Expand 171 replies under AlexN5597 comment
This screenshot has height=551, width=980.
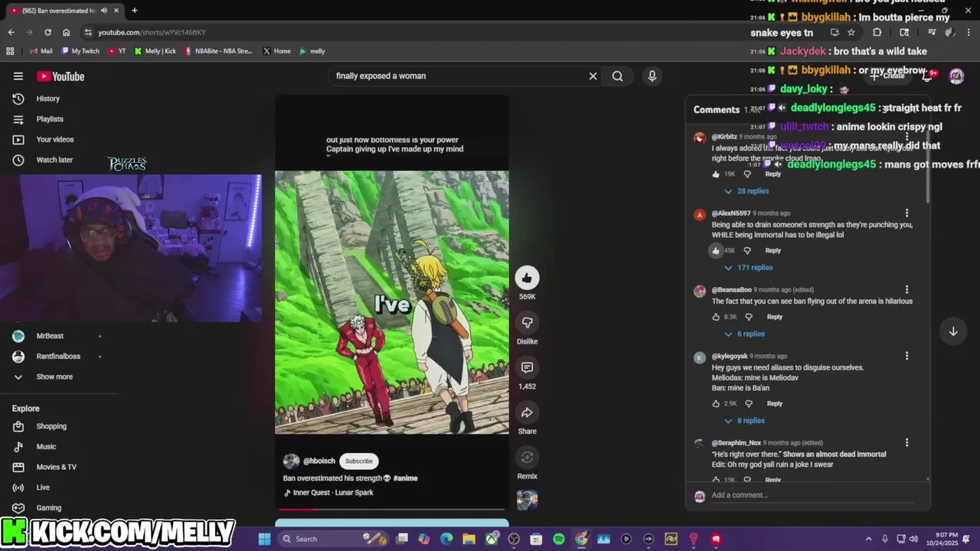pyautogui.click(x=748, y=268)
